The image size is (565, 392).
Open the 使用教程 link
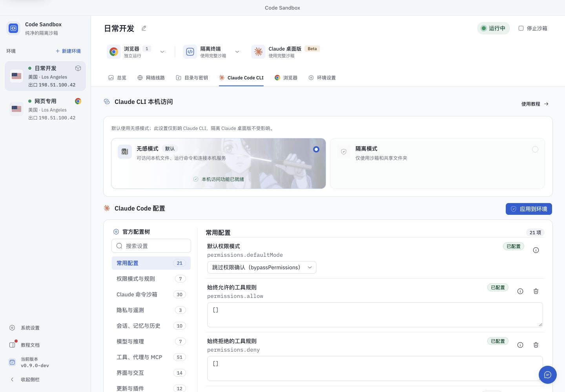click(x=535, y=104)
